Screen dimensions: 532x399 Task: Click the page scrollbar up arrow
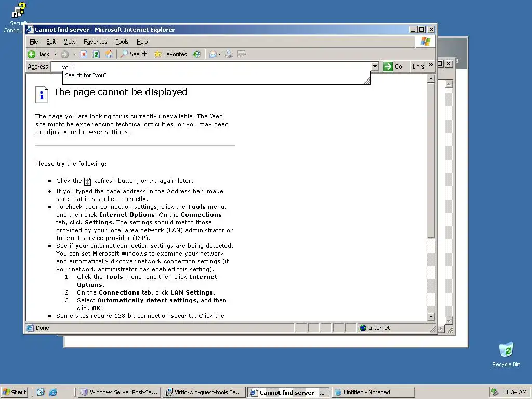click(x=431, y=79)
